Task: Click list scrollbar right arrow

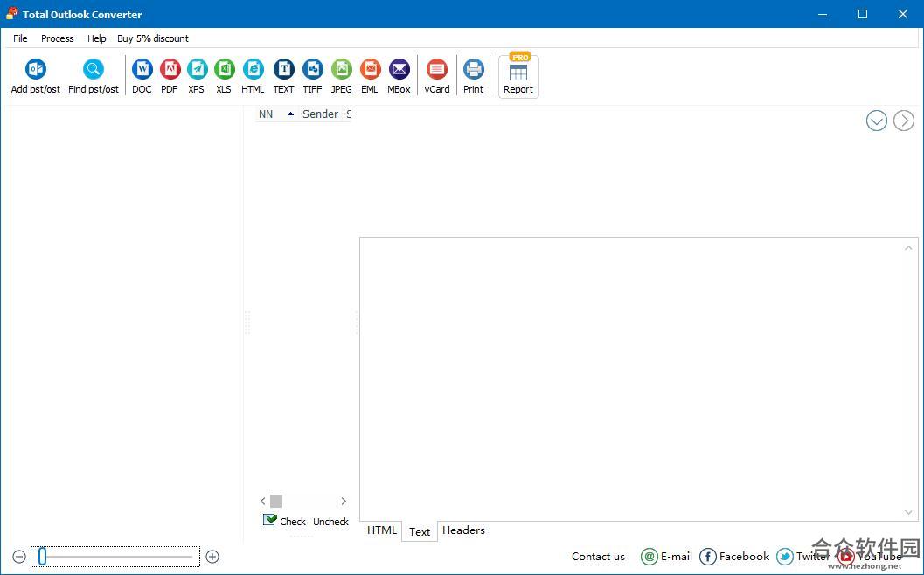Action: click(344, 502)
